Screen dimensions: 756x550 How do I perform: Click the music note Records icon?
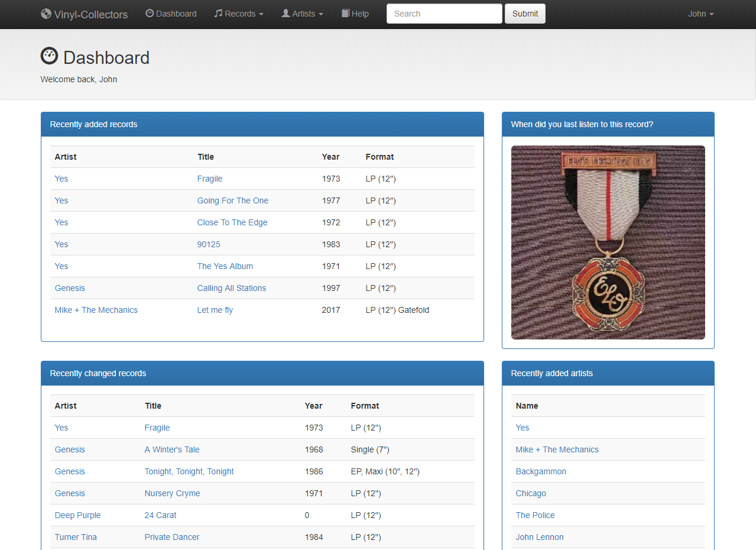click(218, 13)
